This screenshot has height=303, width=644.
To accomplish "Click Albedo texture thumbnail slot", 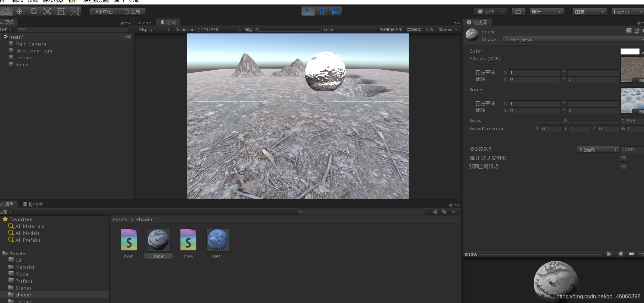I will [x=632, y=70].
